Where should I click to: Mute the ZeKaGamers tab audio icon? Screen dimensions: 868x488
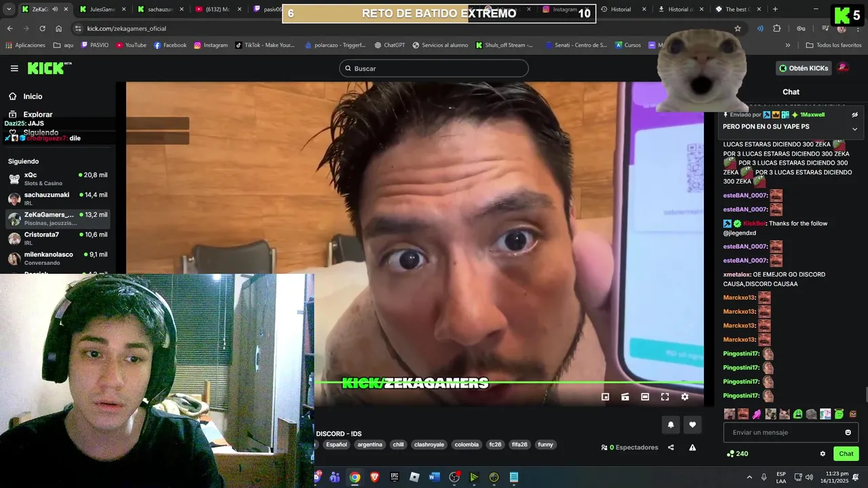(55, 9)
